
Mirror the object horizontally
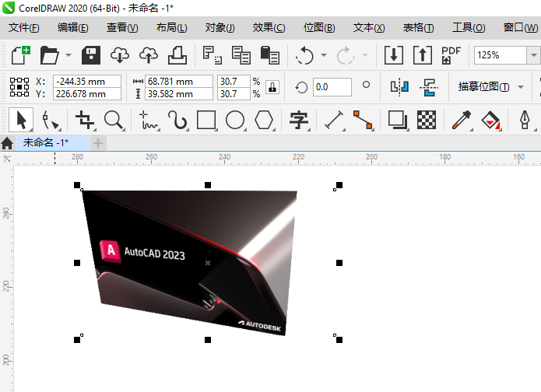click(399, 87)
